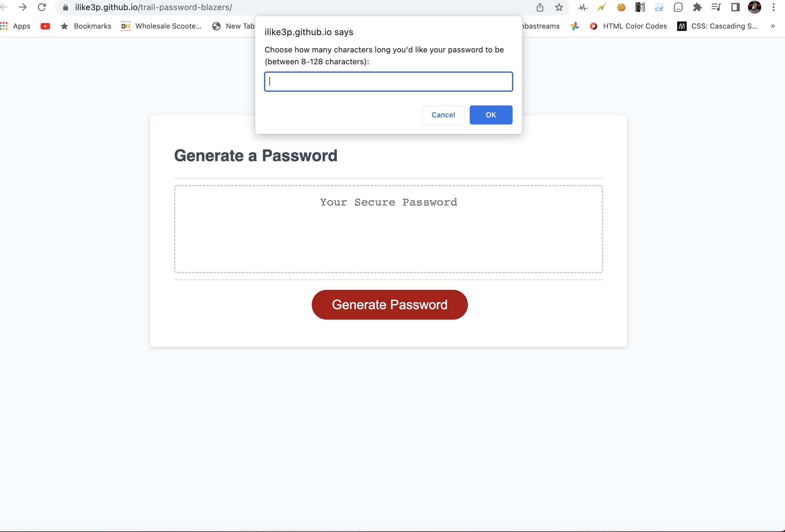Open the YouTube bookmark
The height and width of the screenshot is (532, 785).
(45, 26)
